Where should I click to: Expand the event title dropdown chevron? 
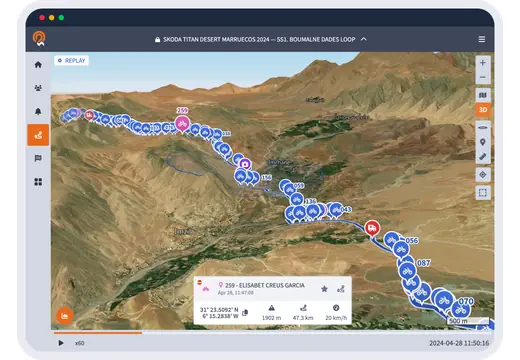364,39
